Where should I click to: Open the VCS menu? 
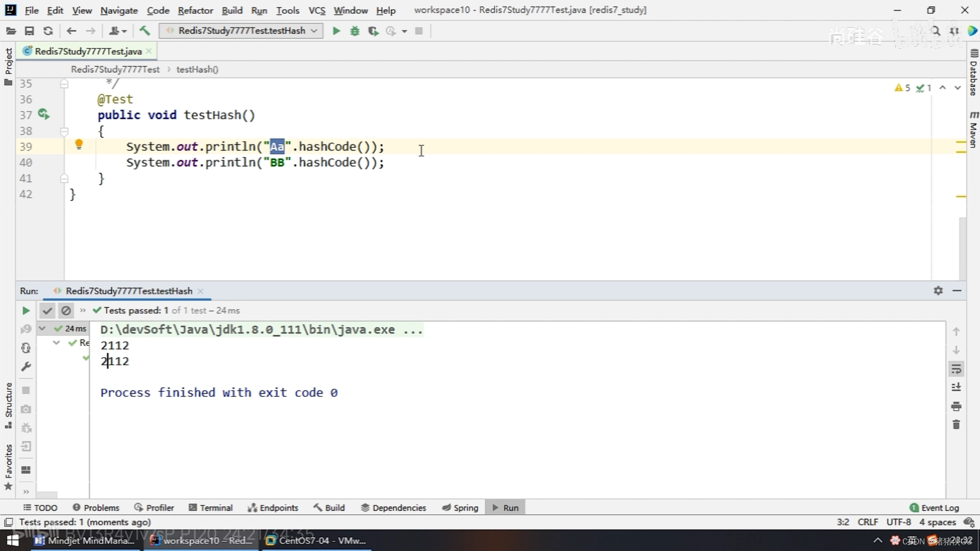pos(317,10)
